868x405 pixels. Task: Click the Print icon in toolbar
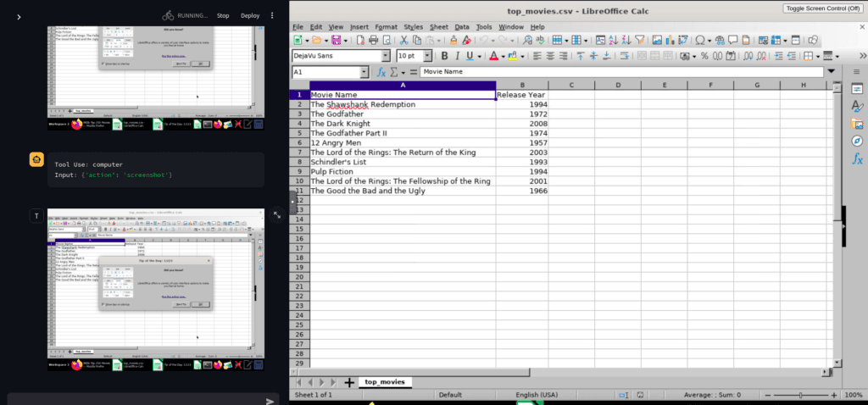(x=374, y=40)
